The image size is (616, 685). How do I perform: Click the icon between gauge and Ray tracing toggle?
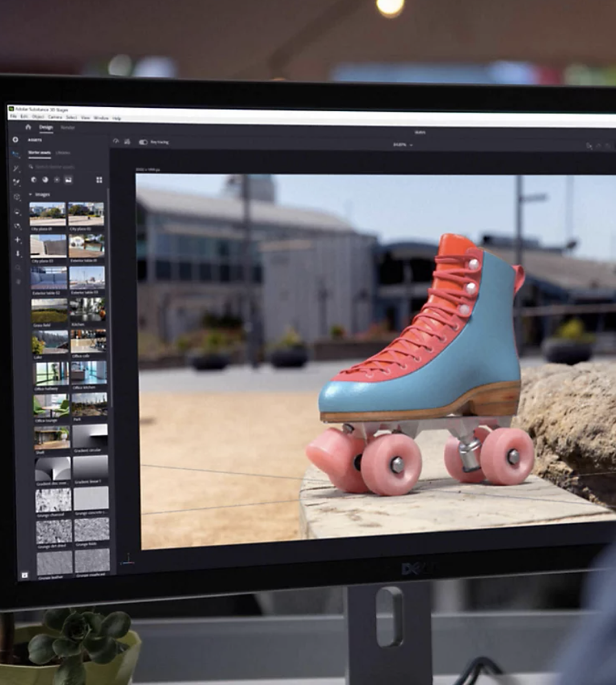pyautogui.click(x=127, y=142)
